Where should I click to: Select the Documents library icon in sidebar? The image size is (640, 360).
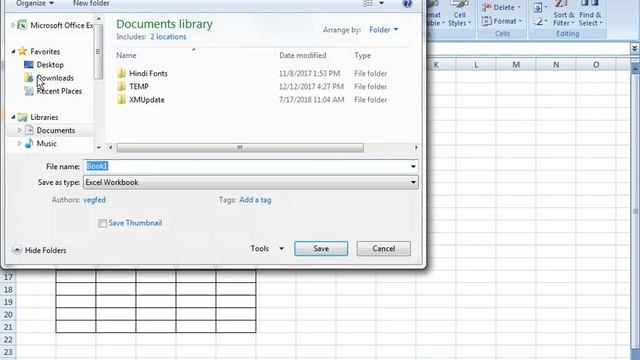(x=29, y=130)
